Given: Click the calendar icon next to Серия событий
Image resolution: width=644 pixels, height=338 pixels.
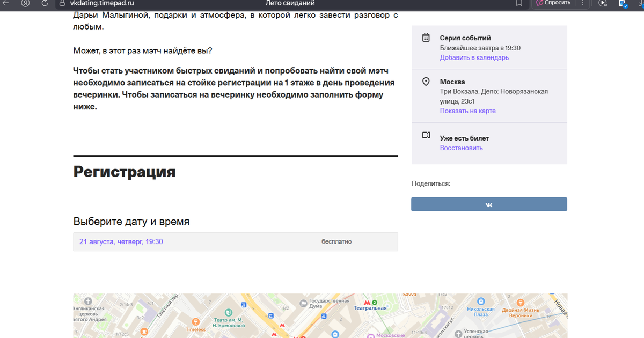Looking at the screenshot, I should point(426,38).
